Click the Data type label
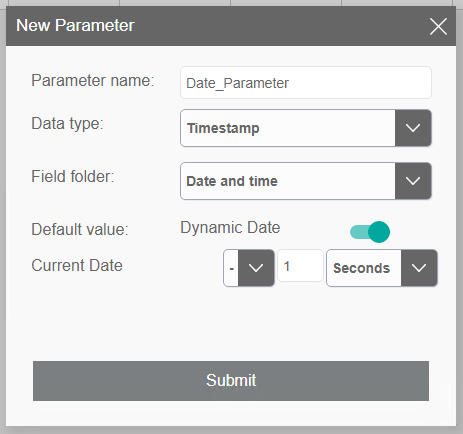The height and width of the screenshot is (434, 463). tap(67, 124)
